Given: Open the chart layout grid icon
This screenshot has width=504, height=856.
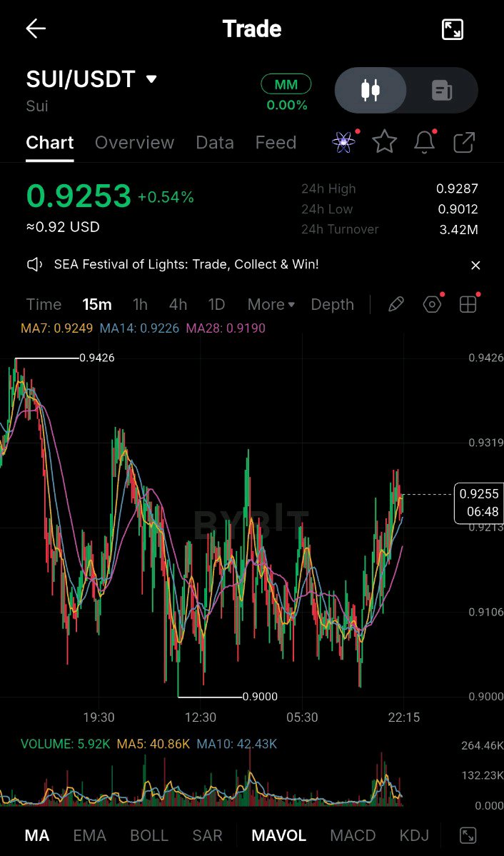Looking at the screenshot, I should 468,305.
